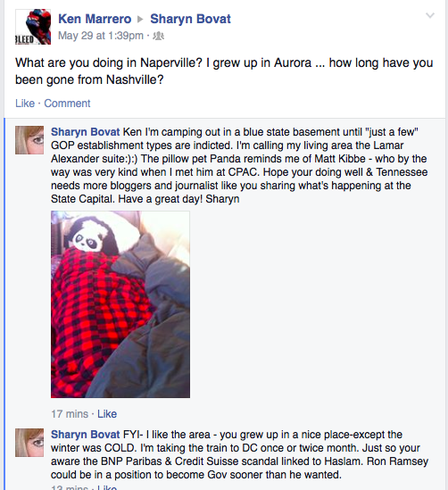
Task: Click Sharyn Bovat's avatar on first comment
Action: point(29,140)
